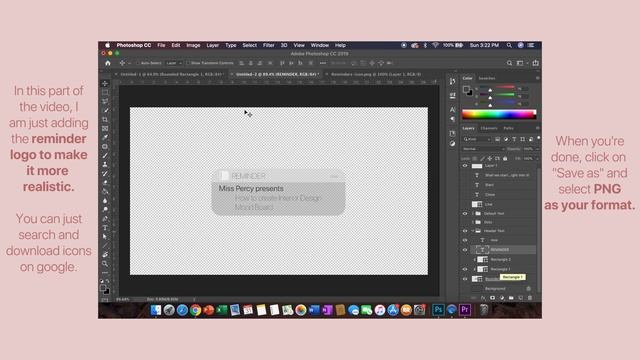Switch to the Untitled-1 document tab
Image resolution: width=640 pixels, height=360 pixels.
point(171,74)
